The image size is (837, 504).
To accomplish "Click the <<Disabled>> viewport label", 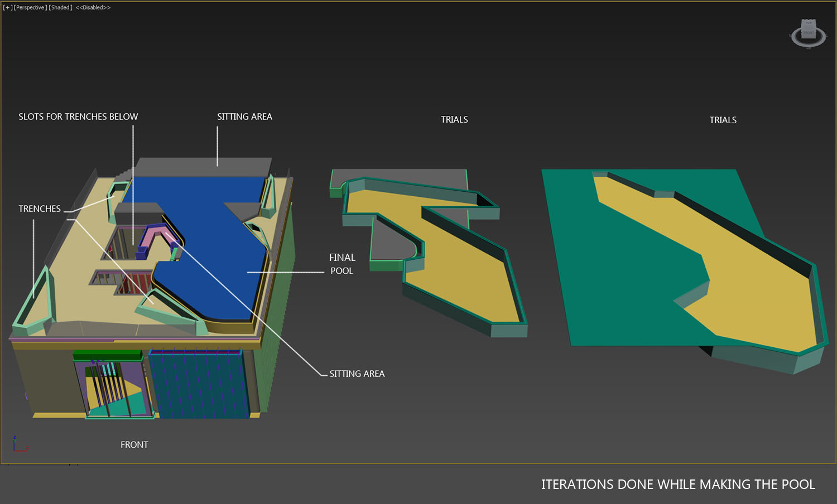I will pos(93,8).
